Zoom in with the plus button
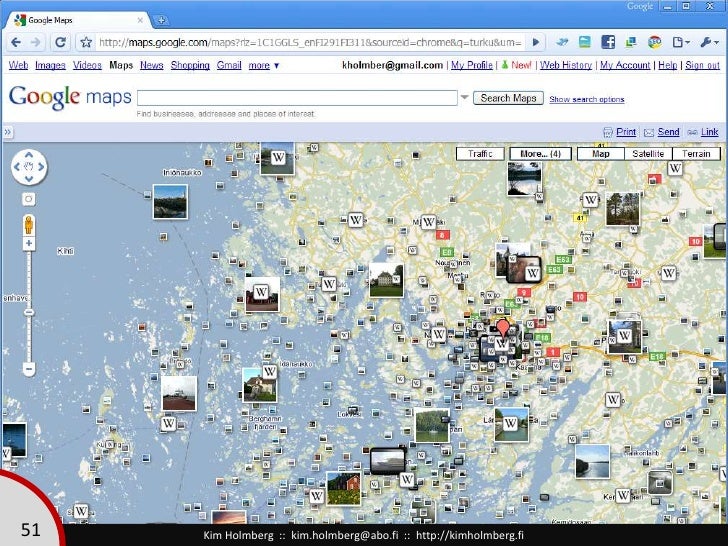This screenshot has width=728, height=546. pyautogui.click(x=29, y=244)
